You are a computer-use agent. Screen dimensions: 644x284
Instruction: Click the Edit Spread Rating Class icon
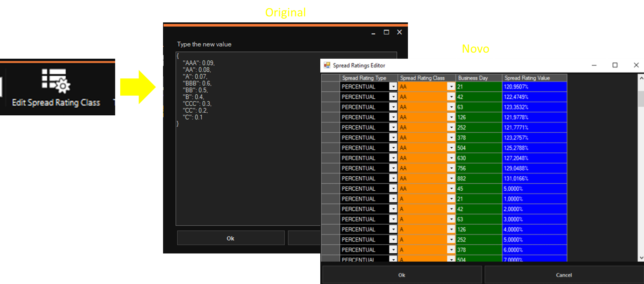point(56,81)
